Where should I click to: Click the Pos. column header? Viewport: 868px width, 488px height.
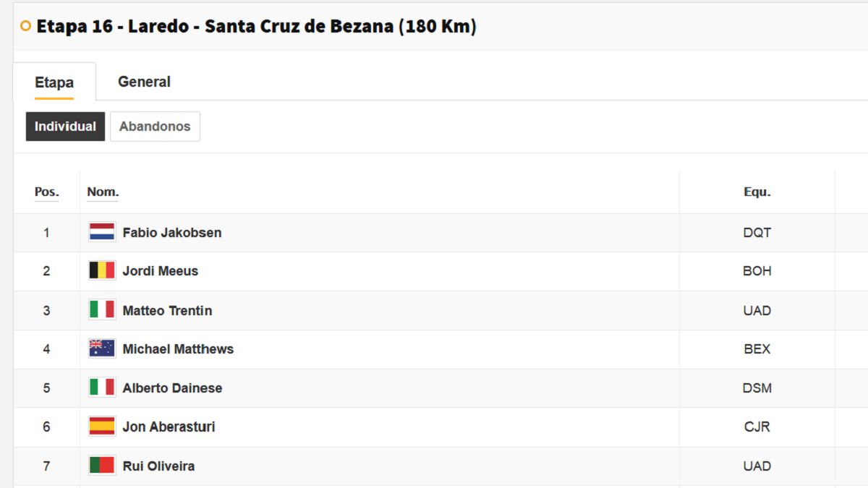click(x=46, y=192)
